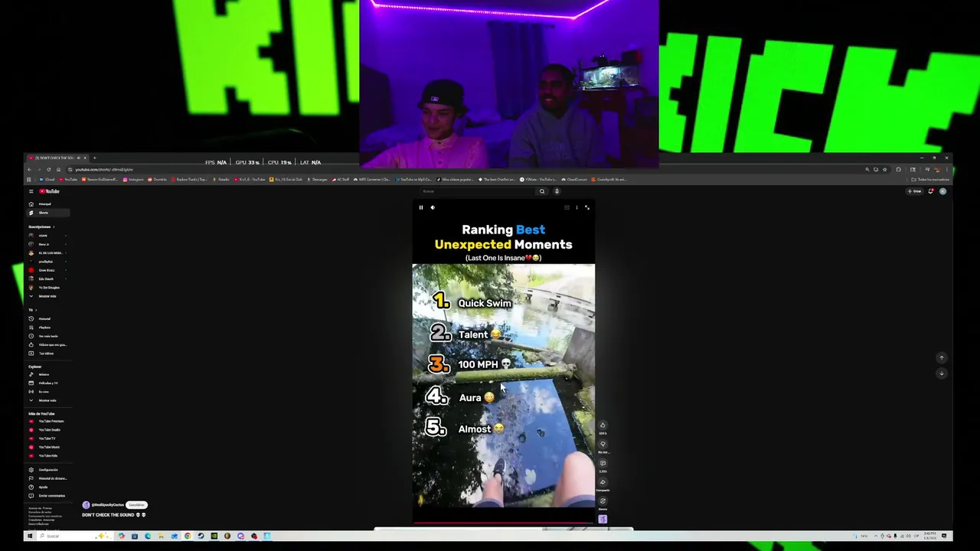Open YouTube Premium in the sidebar
This screenshot has height=551, width=980.
pos(47,421)
